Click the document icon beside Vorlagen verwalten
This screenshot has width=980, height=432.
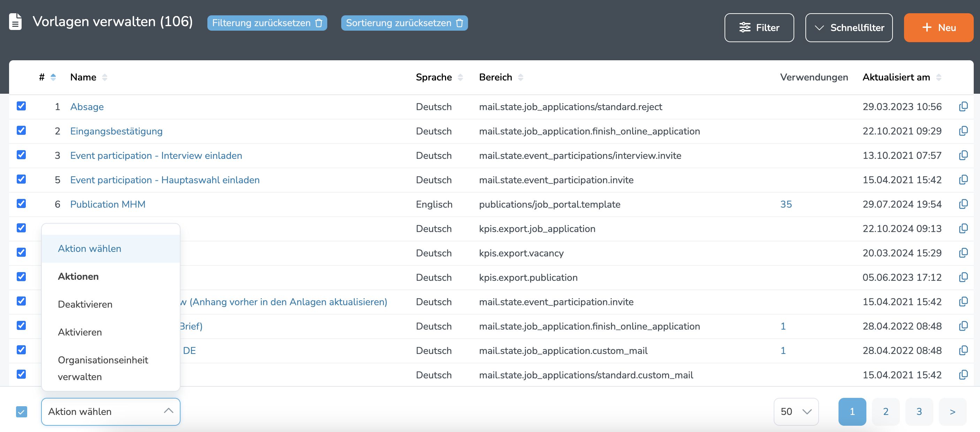coord(15,22)
